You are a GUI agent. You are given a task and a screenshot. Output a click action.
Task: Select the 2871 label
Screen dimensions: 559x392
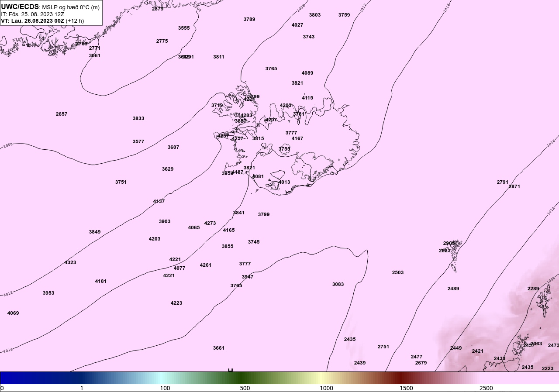pos(514,186)
